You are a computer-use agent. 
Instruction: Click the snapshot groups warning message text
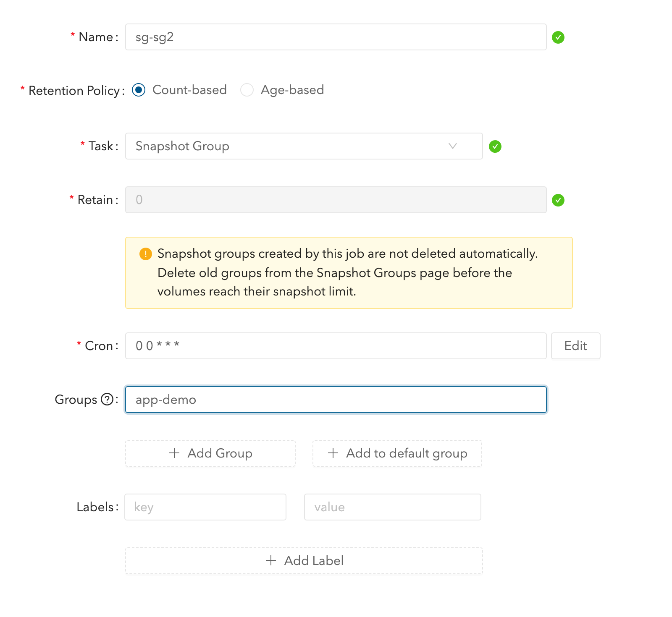tap(348, 272)
